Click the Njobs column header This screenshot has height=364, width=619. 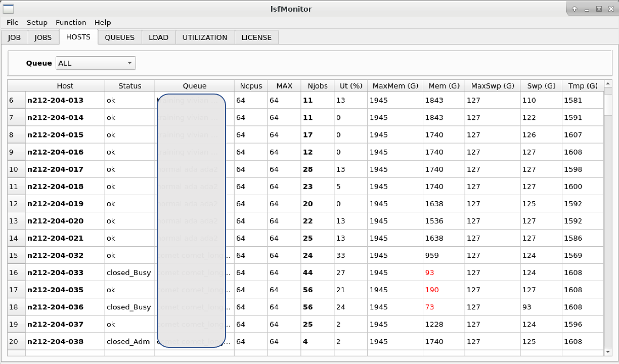(318, 85)
